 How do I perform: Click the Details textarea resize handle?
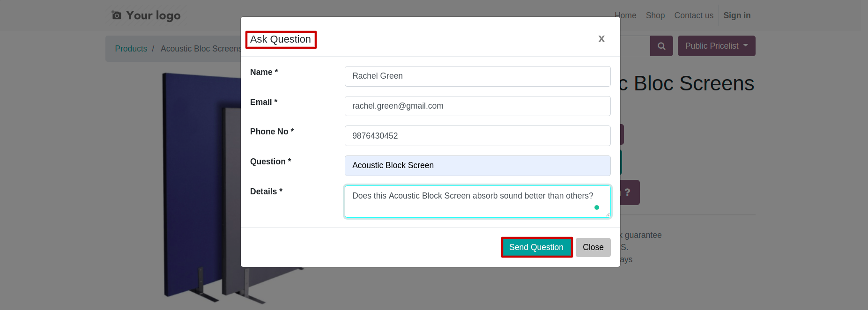pyautogui.click(x=607, y=214)
